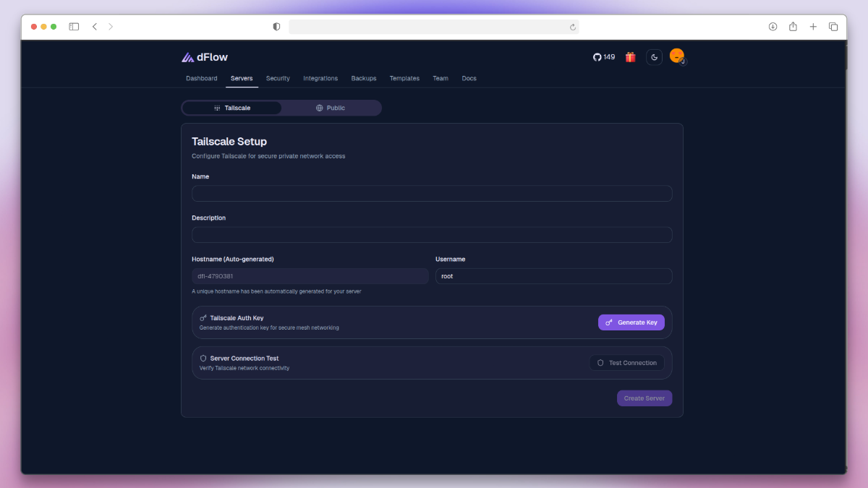Open a new browser tab

(x=813, y=27)
